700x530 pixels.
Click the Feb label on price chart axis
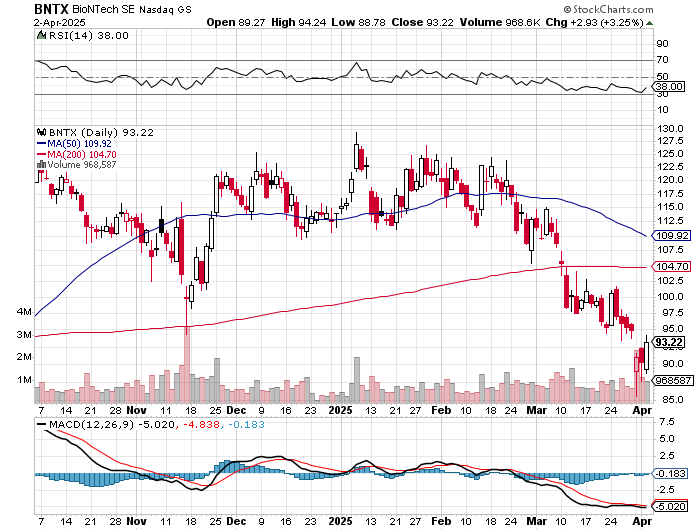(x=442, y=410)
